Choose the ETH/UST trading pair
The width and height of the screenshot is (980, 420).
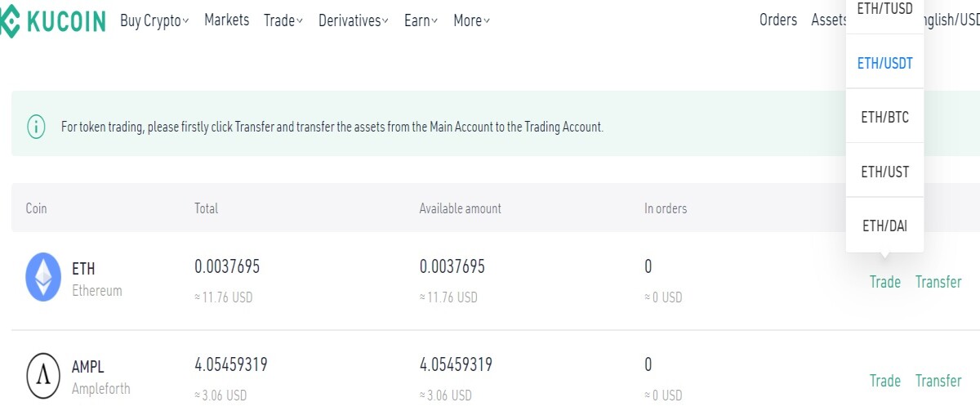click(x=885, y=172)
